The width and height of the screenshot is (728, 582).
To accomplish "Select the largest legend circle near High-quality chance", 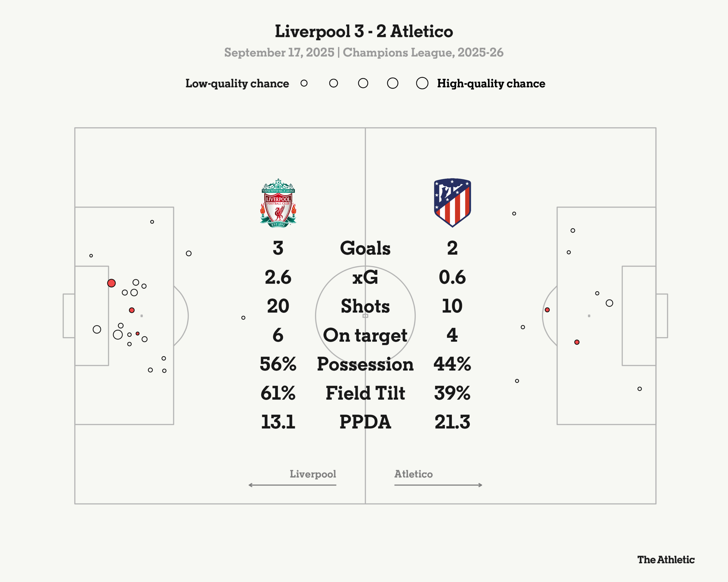I will [422, 83].
